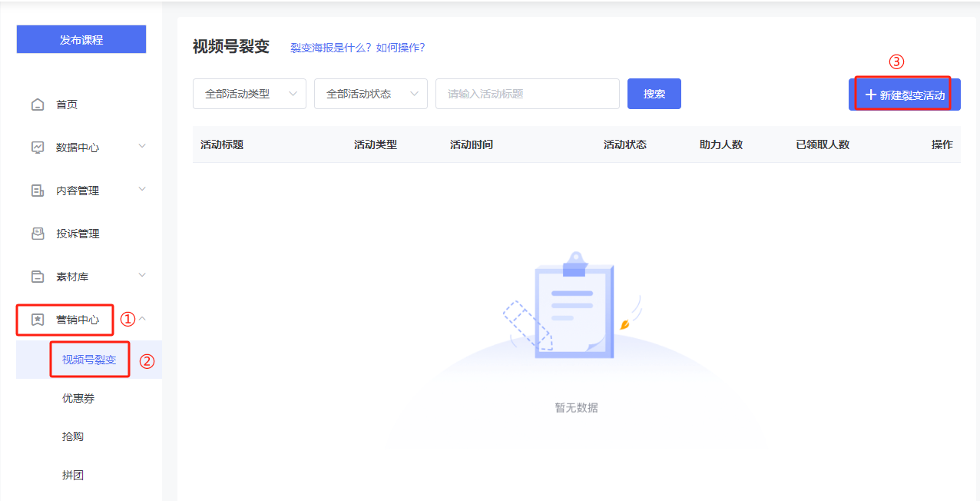
Task: Open the 优惠券 submenu item
Action: coord(78,398)
